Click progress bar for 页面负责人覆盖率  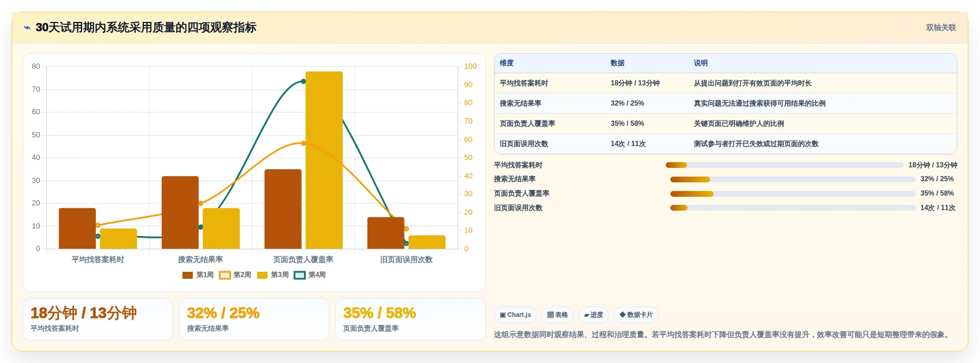[793, 194]
